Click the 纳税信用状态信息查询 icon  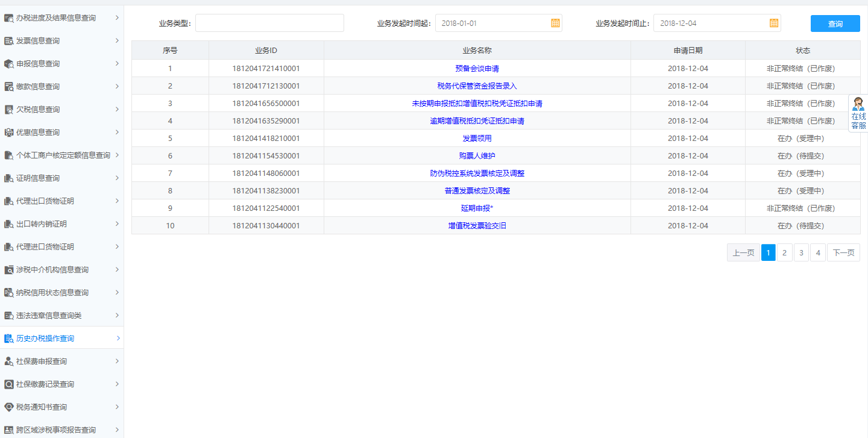(x=8, y=292)
